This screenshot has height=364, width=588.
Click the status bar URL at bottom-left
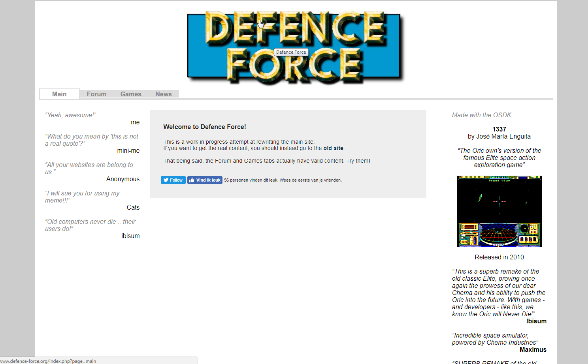pos(48,361)
